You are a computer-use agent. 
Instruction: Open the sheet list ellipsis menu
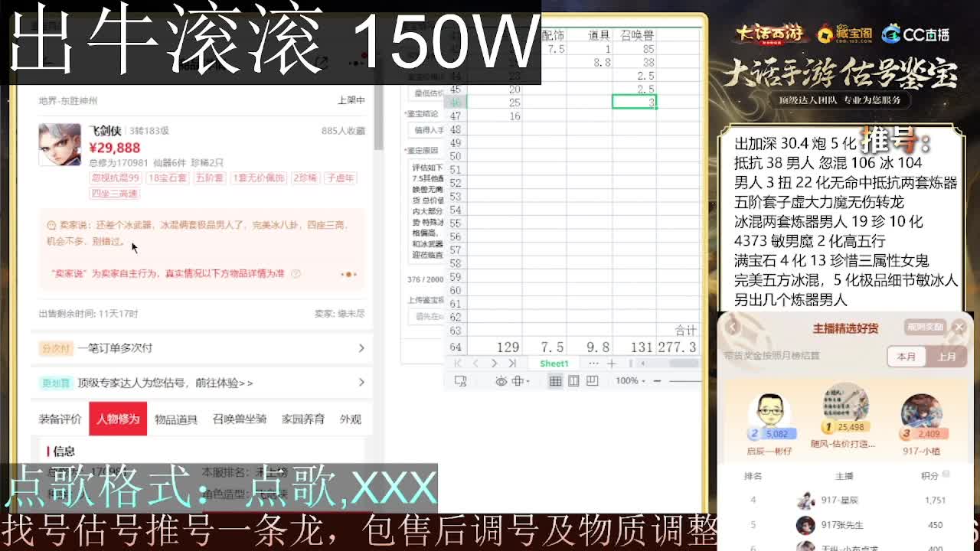pyautogui.click(x=593, y=364)
